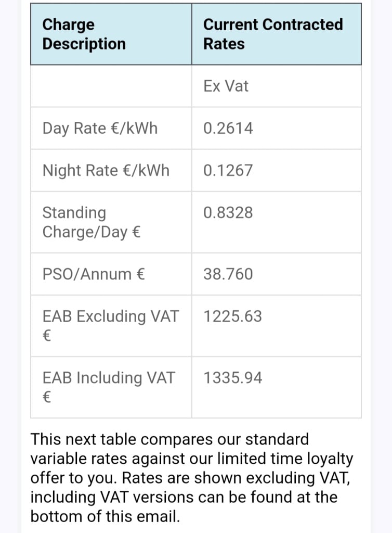
Task: Select the 0.8328 standing charge value
Action: [x=228, y=213]
